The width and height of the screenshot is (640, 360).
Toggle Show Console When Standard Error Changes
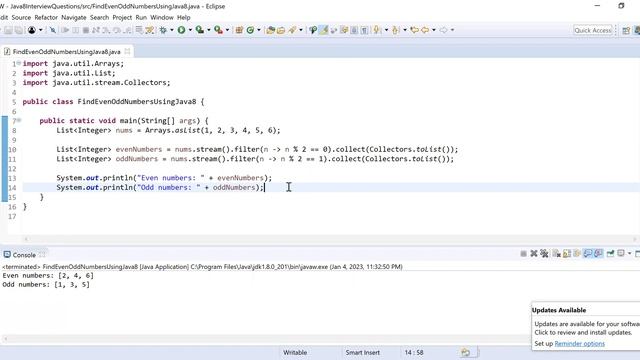598,253
